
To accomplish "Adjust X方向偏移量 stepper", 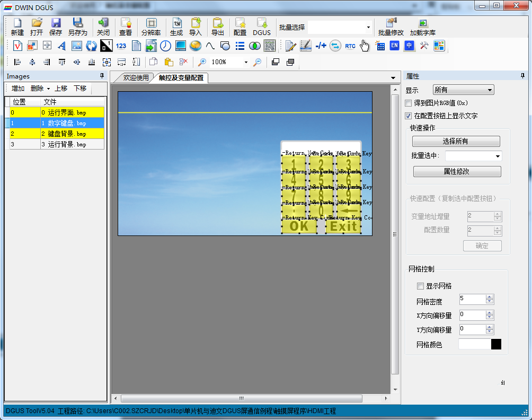I will (x=489, y=315).
